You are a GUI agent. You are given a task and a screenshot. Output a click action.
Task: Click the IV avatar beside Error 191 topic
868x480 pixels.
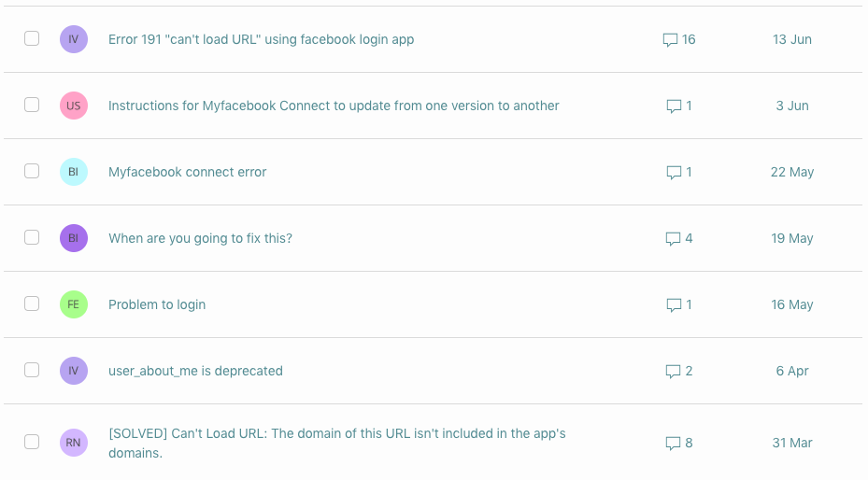point(74,39)
